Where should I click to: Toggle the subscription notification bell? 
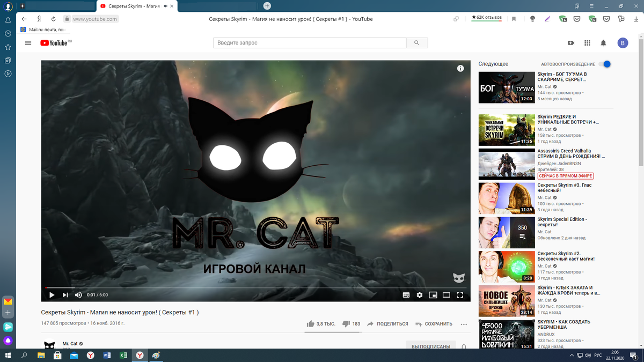pyautogui.click(x=463, y=346)
